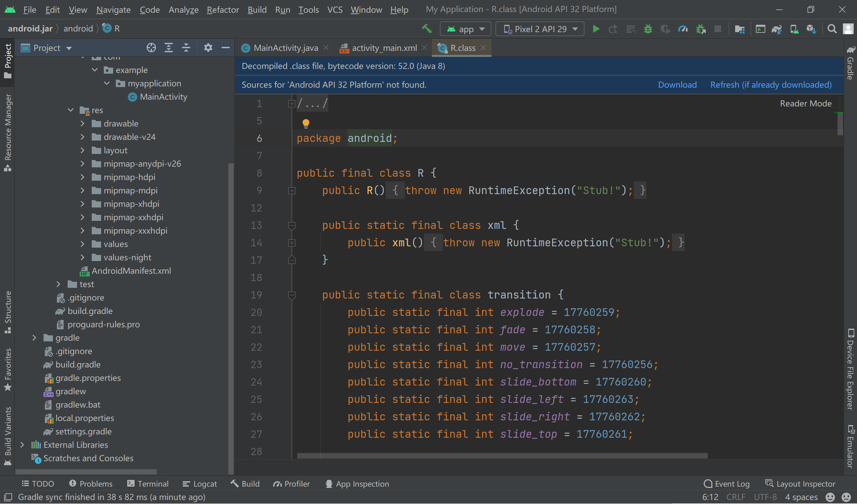This screenshot has width=857, height=504.
Task: Sync project with Gradle files
Action: click(776, 29)
